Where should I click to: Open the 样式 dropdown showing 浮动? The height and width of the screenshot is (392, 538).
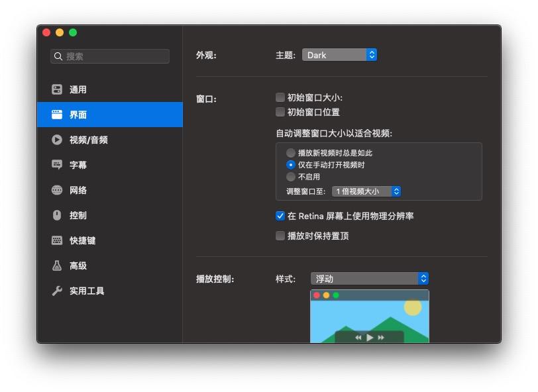click(x=370, y=279)
